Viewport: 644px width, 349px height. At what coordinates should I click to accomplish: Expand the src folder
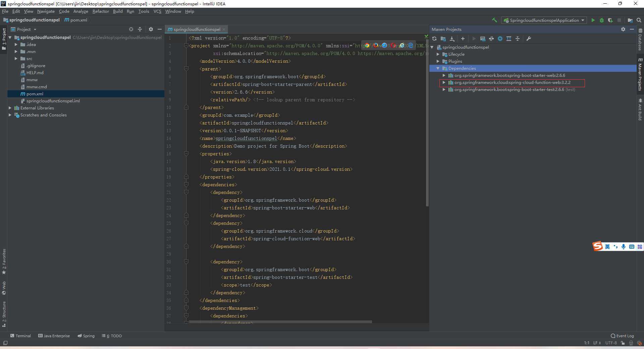tap(16, 58)
